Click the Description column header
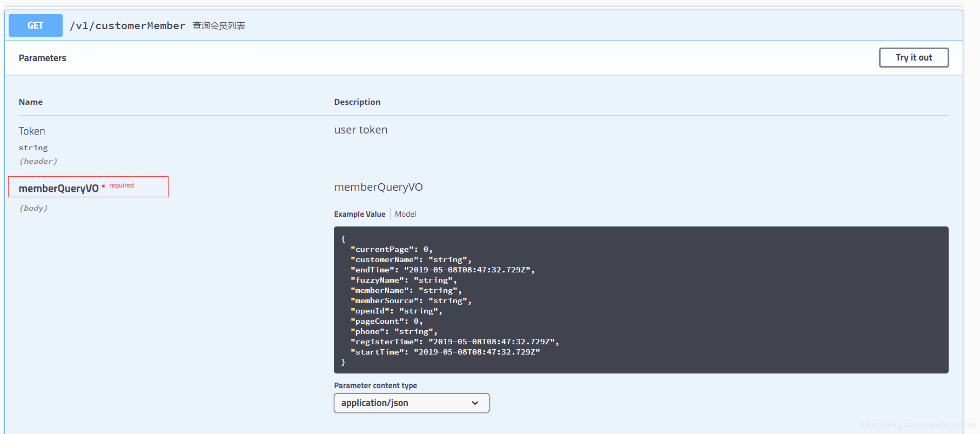The height and width of the screenshot is (434, 980). [x=357, y=102]
